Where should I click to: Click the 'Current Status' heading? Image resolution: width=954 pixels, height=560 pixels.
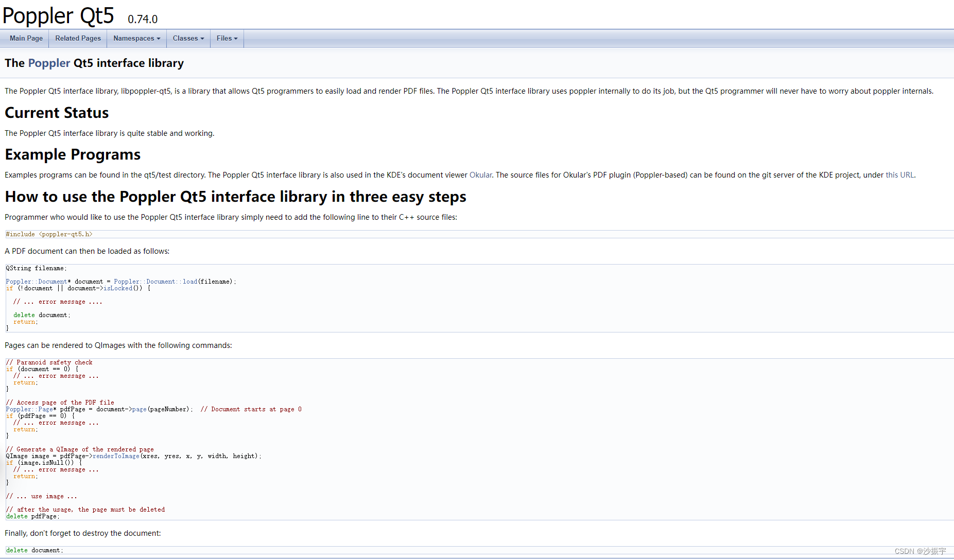click(x=57, y=113)
